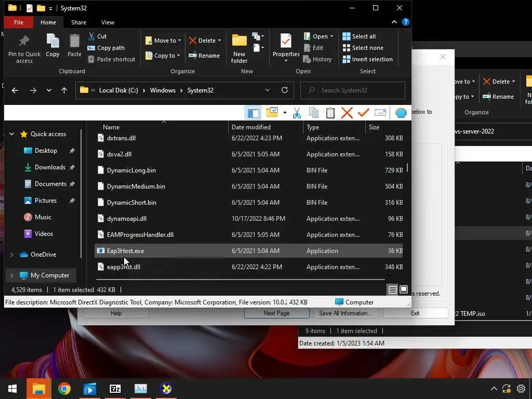Click the envelope email toolbar icon
The image size is (532, 399).
[x=380, y=113]
